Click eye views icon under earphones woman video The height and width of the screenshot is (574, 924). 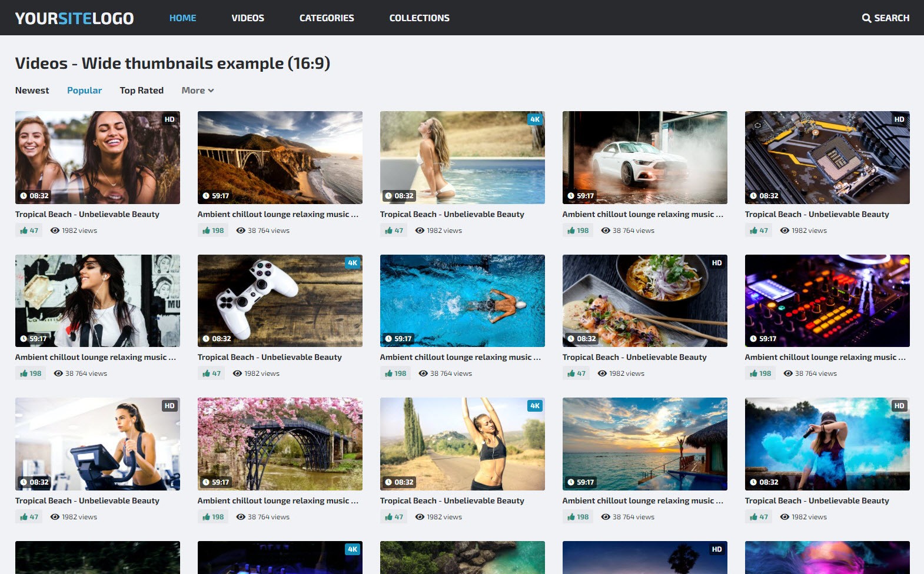(x=58, y=373)
